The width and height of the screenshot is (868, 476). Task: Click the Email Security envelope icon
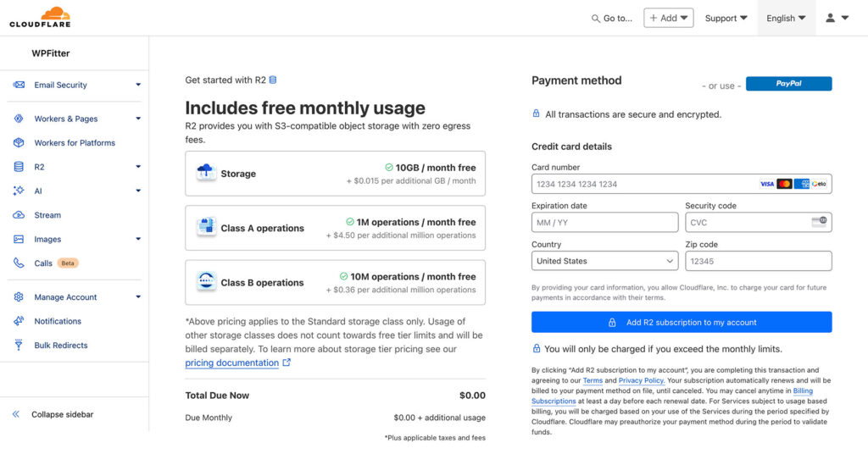pyautogui.click(x=19, y=85)
